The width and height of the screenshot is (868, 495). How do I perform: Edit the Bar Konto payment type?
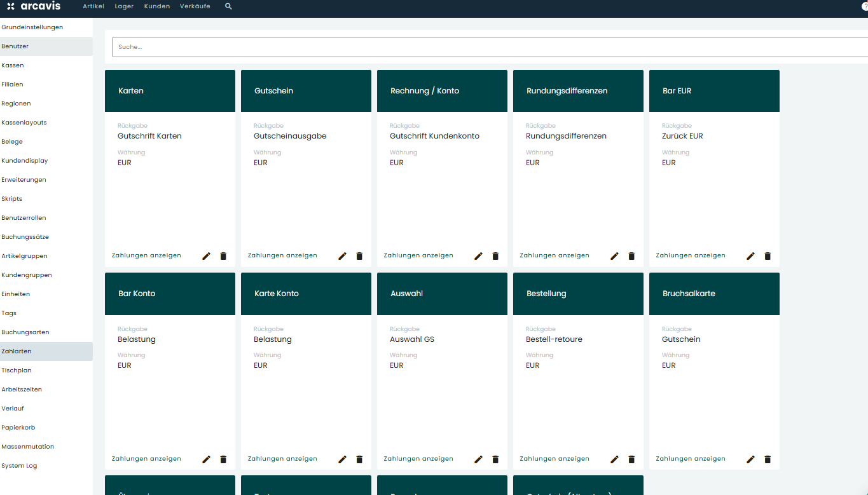click(206, 459)
